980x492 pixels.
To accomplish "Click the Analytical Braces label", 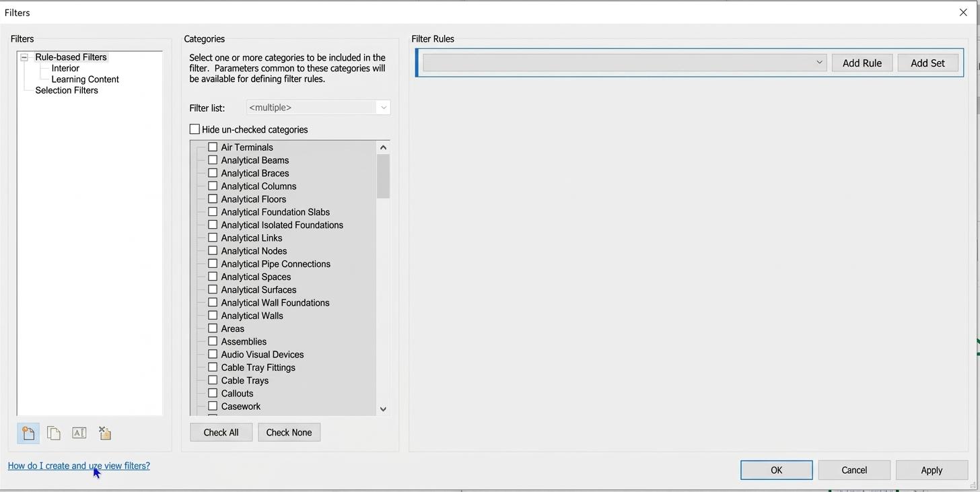I will (255, 173).
